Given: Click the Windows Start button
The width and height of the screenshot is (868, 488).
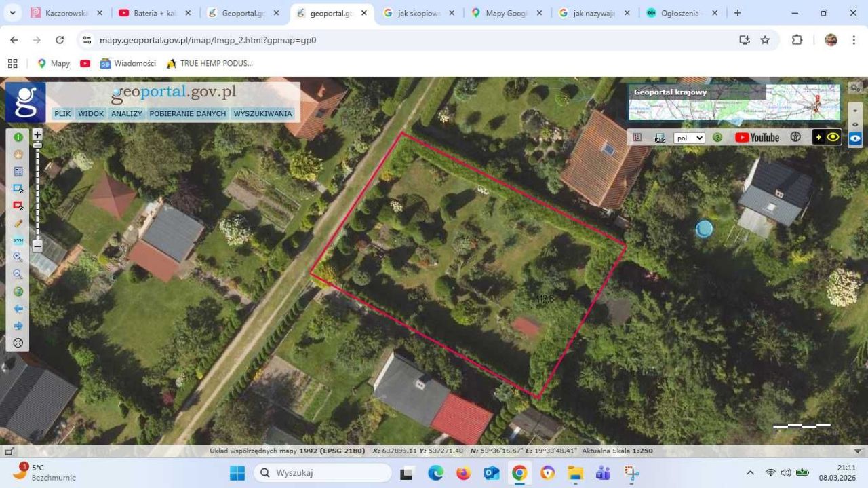Looking at the screenshot, I should (237, 473).
